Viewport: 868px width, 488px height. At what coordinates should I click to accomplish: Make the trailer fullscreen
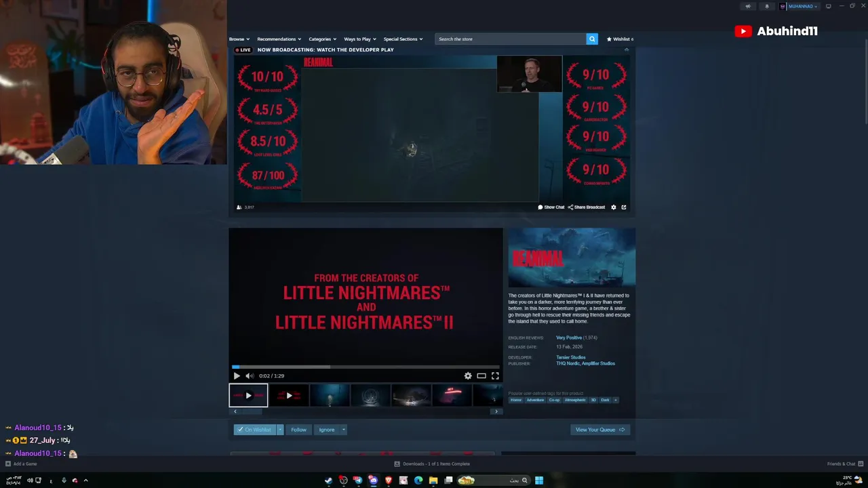[x=495, y=375]
